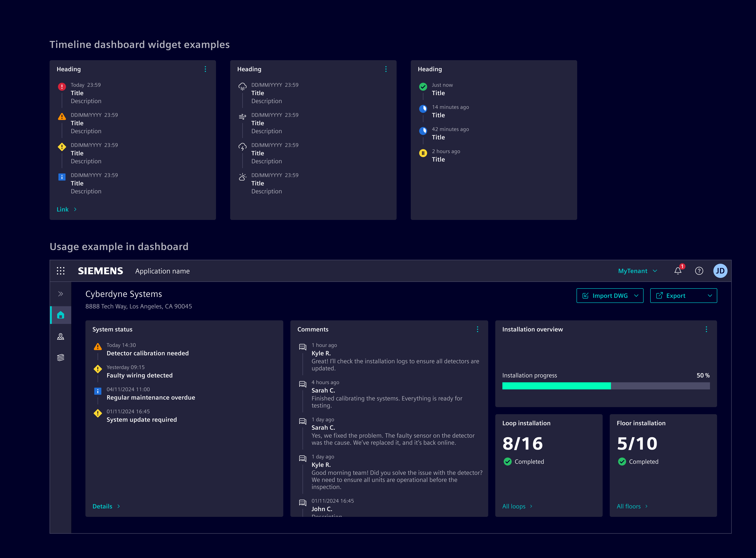
Task: Select the layers icon in the sidebar
Action: pyautogui.click(x=60, y=357)
